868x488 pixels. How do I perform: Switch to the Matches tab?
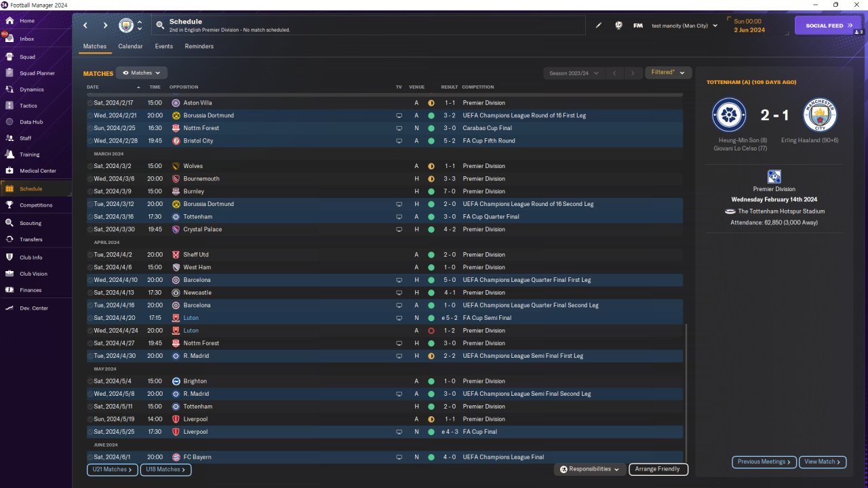click(95, 47)
